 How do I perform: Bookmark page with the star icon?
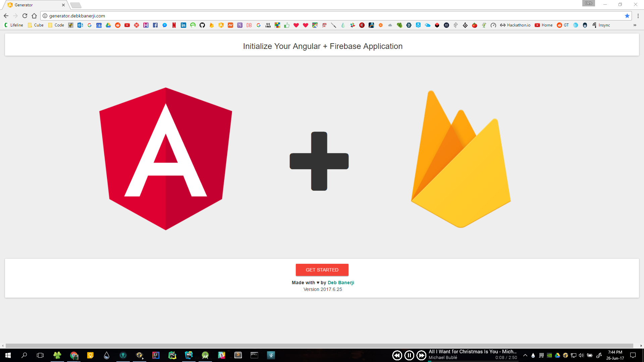pyautogui.click(x=627, y=16)
